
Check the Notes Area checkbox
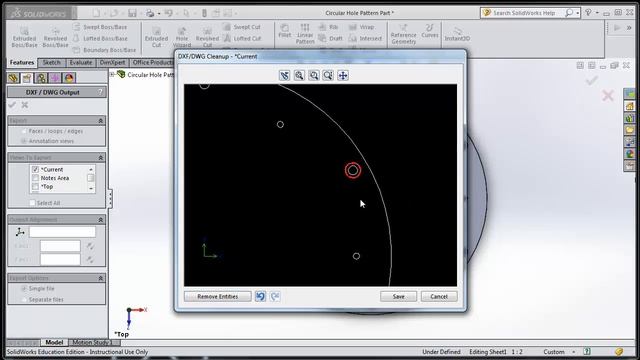(x=36, y=178)
